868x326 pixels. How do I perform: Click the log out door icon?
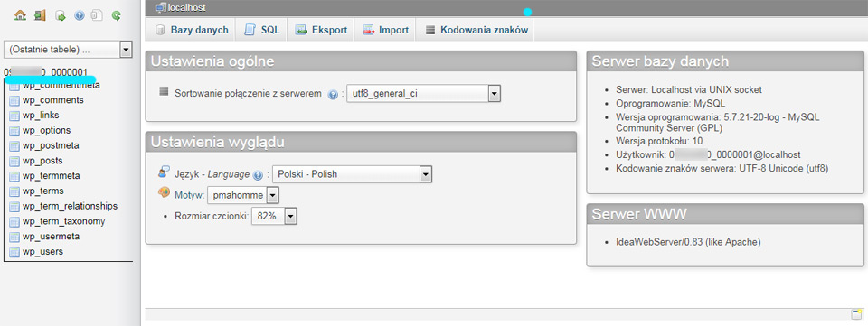(x=39, y=15)
